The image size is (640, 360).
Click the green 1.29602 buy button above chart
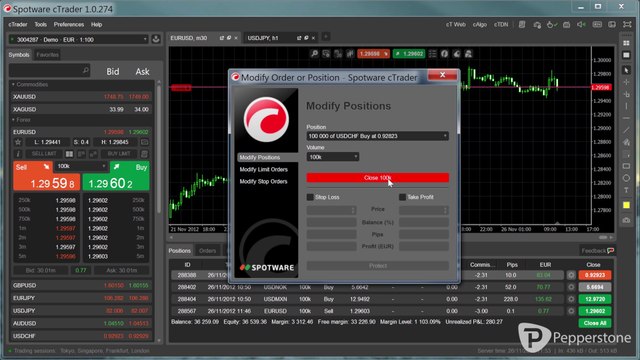point(409,53)
